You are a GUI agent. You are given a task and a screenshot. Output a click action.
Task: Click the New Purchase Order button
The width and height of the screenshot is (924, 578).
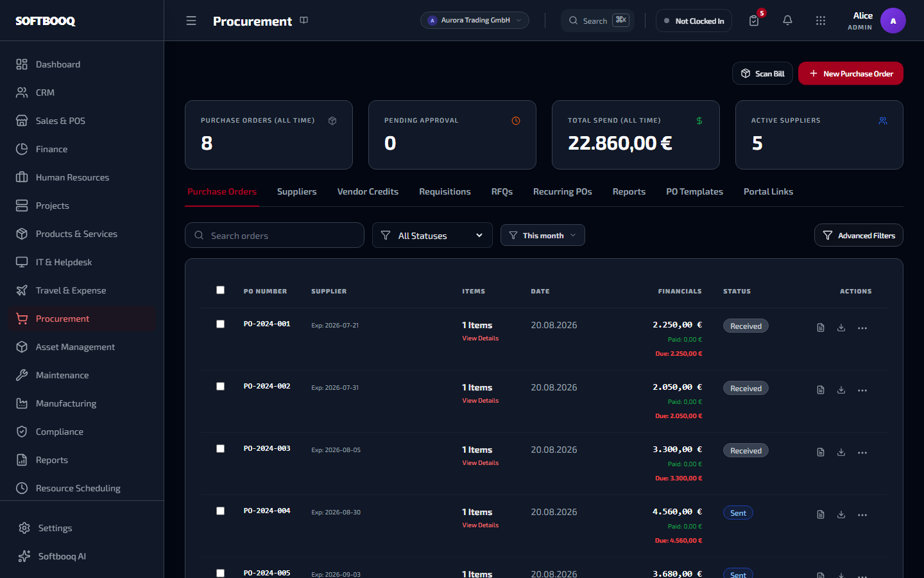click(x=851, y=73)
